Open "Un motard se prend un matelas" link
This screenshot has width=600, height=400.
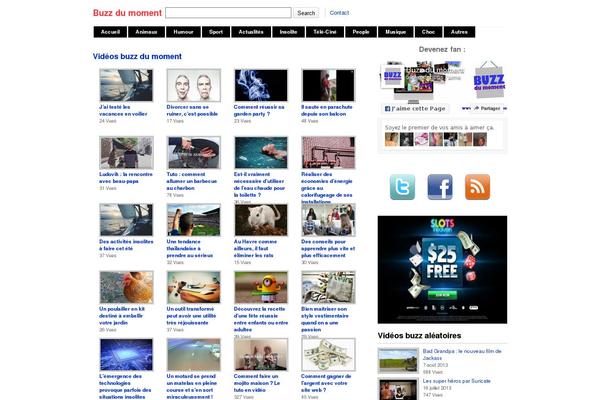pos(192,387)
